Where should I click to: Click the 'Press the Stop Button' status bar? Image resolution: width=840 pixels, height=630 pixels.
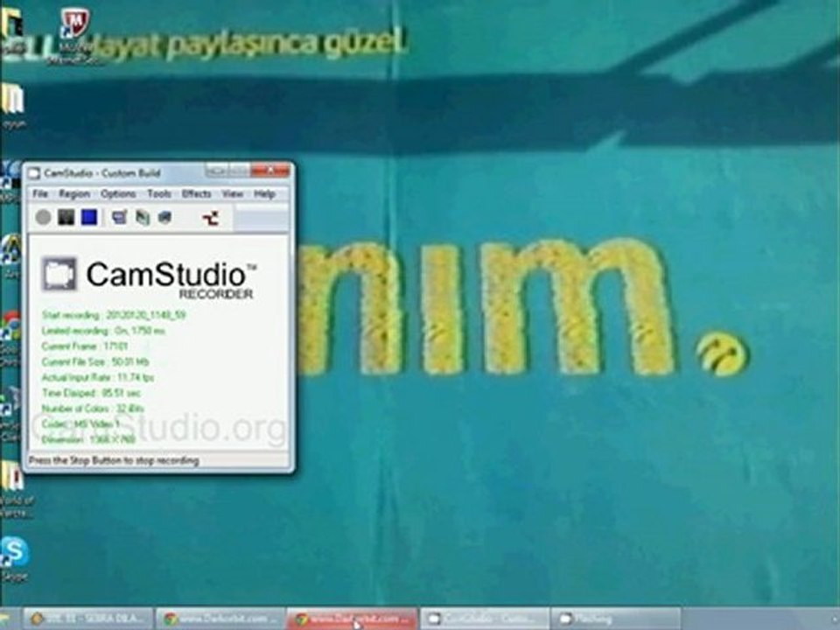(158, 460)
